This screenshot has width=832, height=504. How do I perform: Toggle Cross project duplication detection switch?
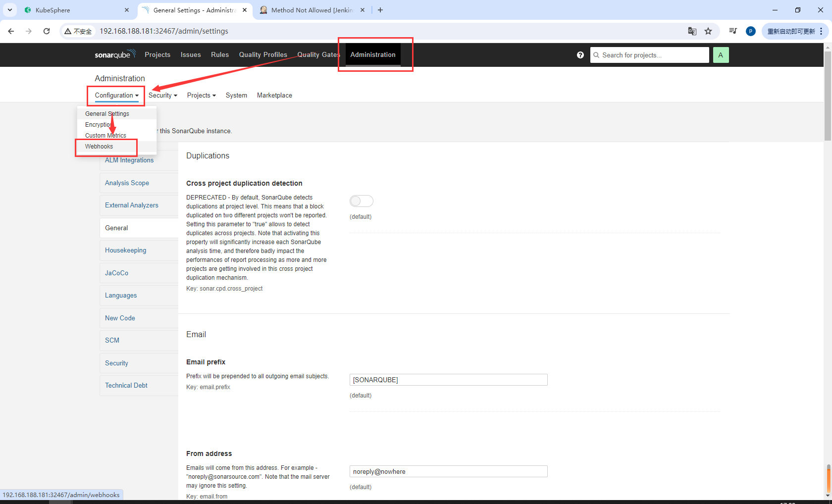pos(361,201)
